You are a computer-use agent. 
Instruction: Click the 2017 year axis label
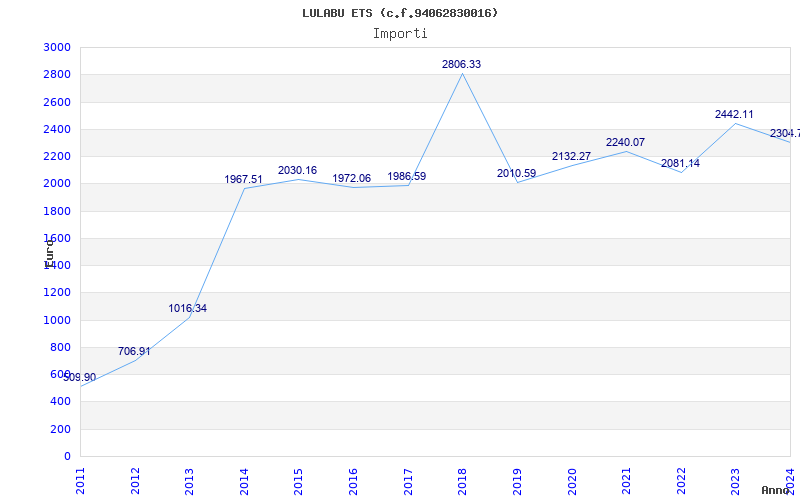coord(408,481)
